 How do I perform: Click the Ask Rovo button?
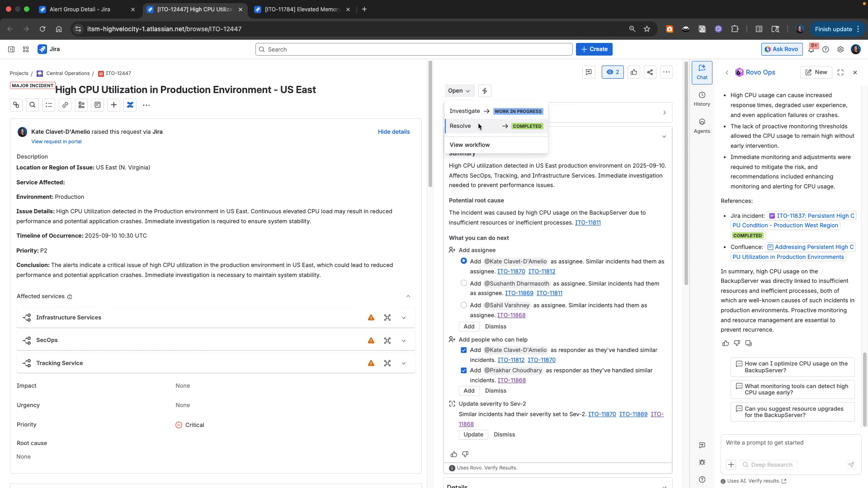point(782,49)
